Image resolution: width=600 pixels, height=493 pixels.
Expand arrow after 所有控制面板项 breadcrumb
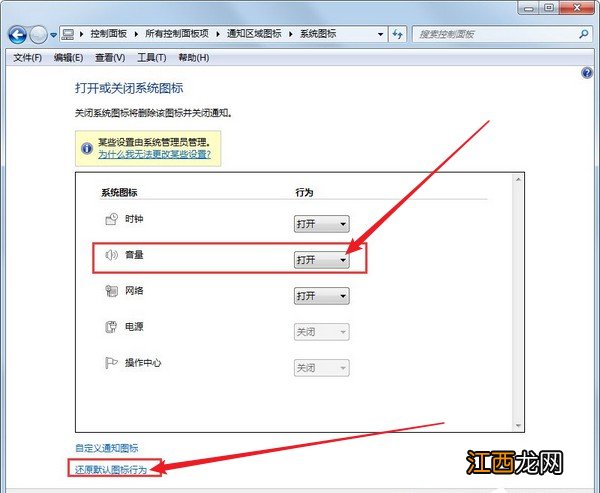(218, 34)
